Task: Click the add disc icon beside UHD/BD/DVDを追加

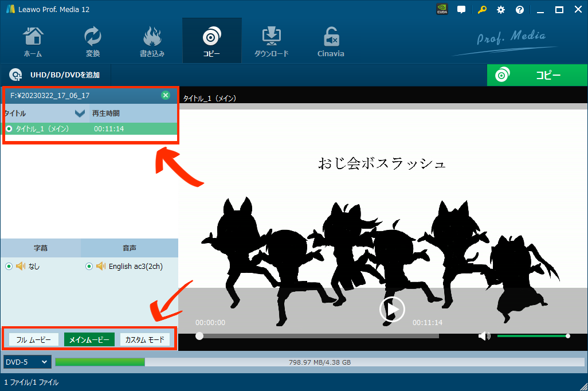Action: [15, 75]
